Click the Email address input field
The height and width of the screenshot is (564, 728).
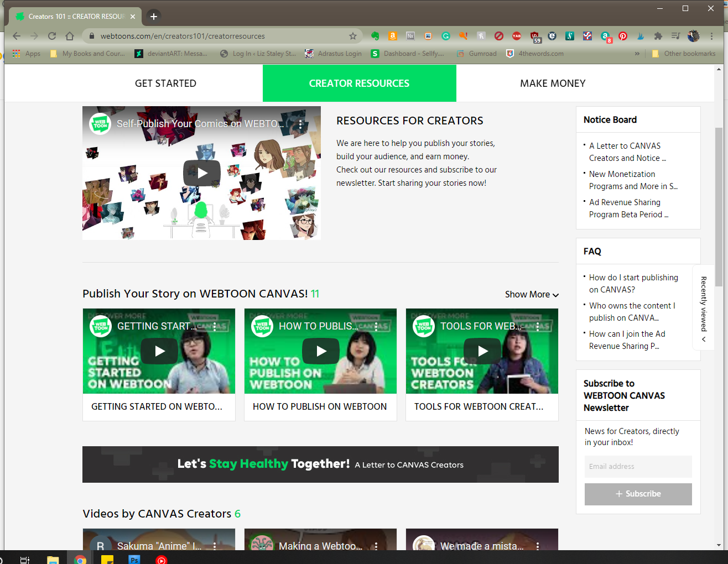tap(638, 467)
